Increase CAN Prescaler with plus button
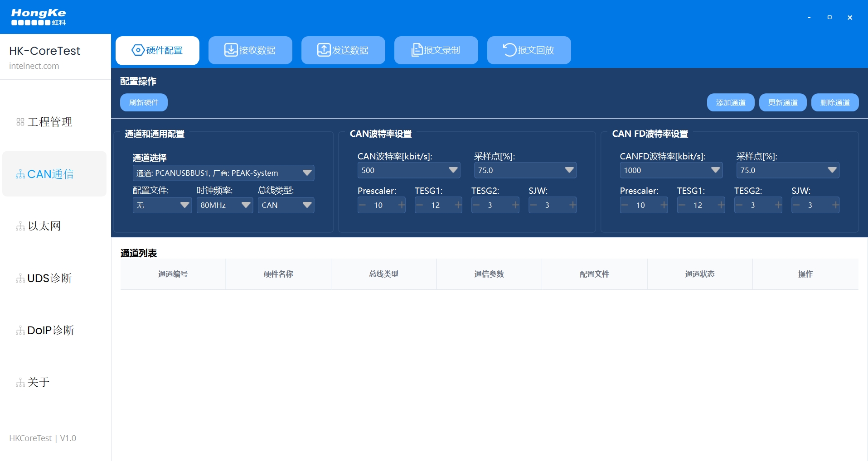This screenshot has width=868, height=461. [x=402, y=205]
